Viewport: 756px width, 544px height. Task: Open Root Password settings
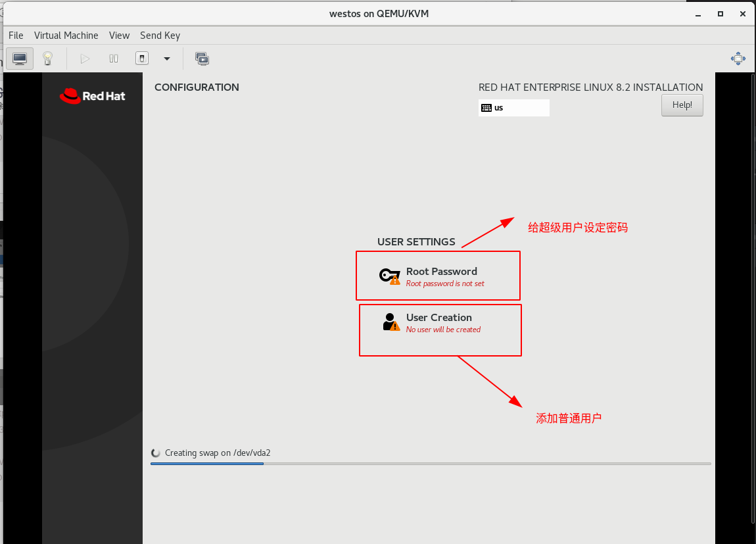438,276
